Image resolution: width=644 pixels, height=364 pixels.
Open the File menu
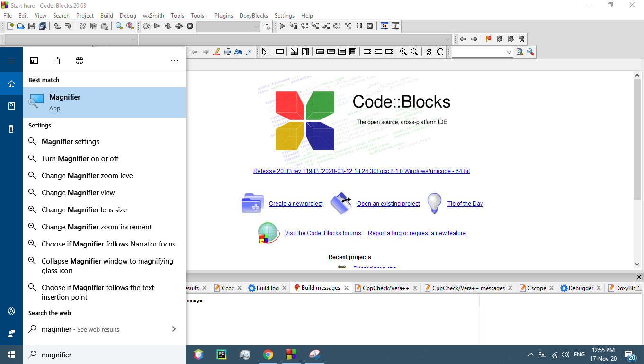coord(8,15)
